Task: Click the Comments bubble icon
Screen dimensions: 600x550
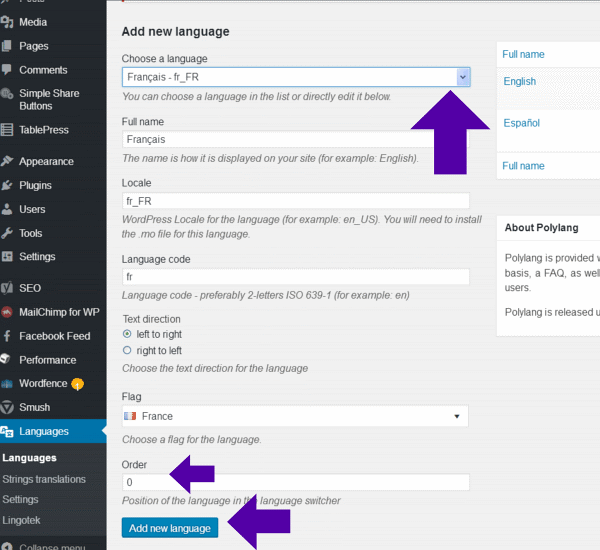Action: pyautogui.click(x=8, y=70)
